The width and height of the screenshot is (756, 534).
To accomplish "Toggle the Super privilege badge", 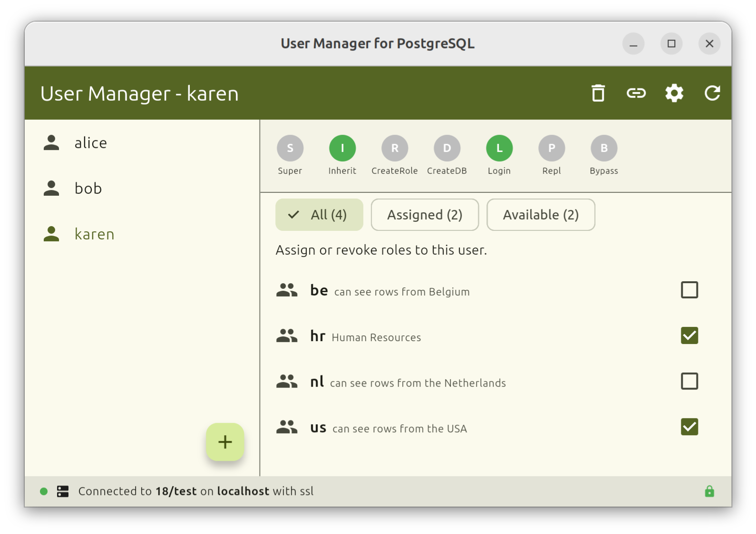I will (x=290, y=148).
